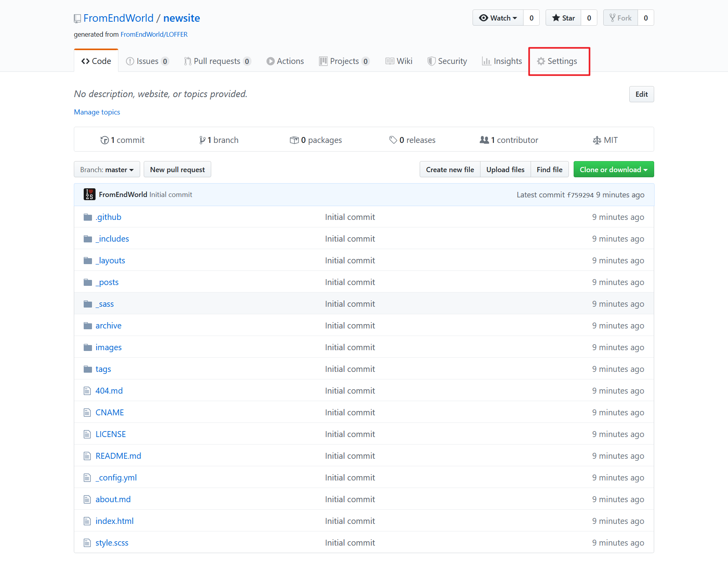The image size is (728, 561).
Task: Click the Initial commit message in header bar
Action: click(x=171, y=195)
